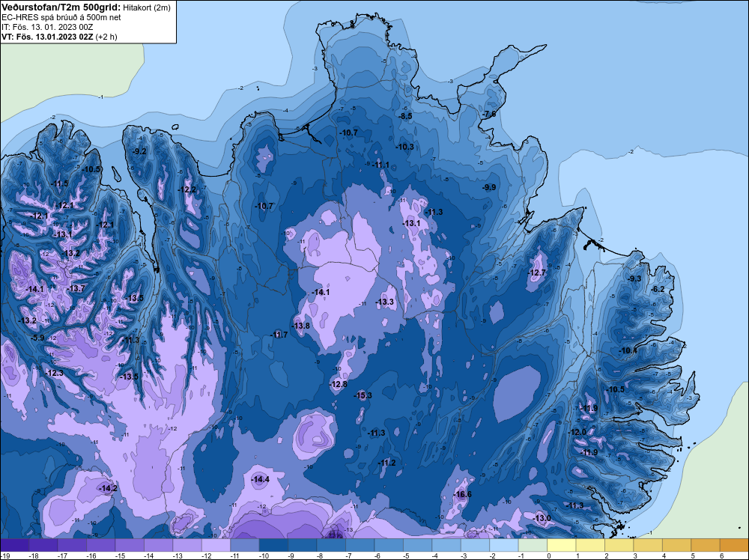Screen dimensions: 749x560
Task: Click the -7.6 temperature label
Action: click(x=489, y=114)
